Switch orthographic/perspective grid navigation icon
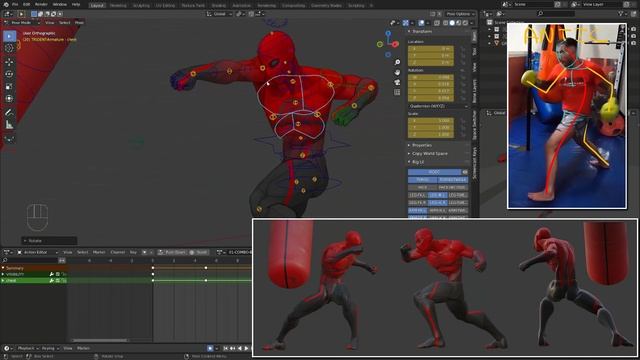640x360 pixels. coord(397,93)
